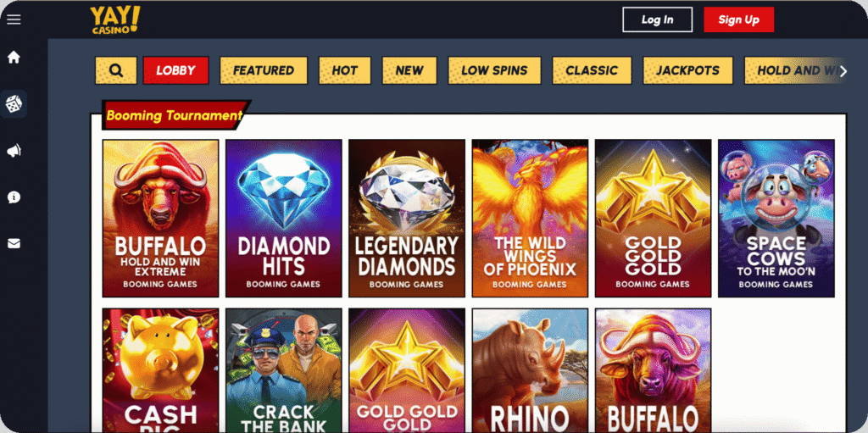Screen dimensions: 868x433
Task: Click the YAY Casino logo
Action: [x=115, y=20]
